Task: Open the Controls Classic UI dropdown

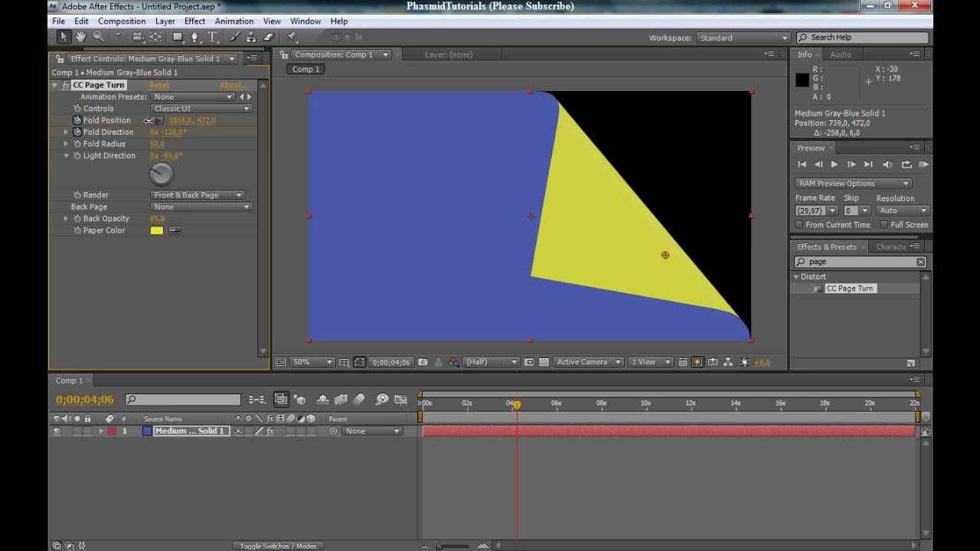Action: click(202, 109)
